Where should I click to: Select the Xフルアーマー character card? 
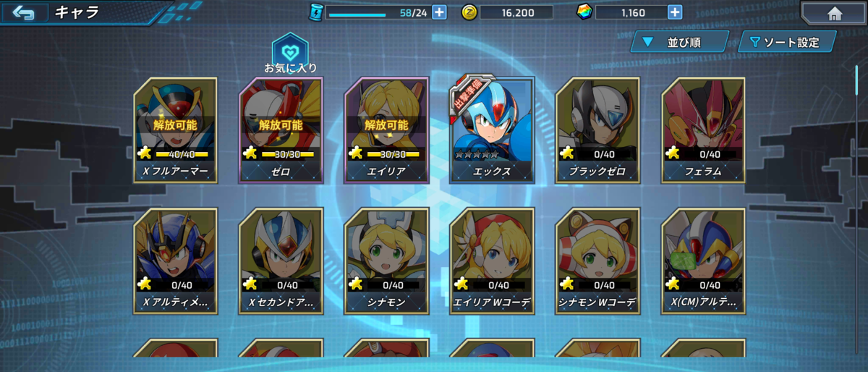[176, 130]
